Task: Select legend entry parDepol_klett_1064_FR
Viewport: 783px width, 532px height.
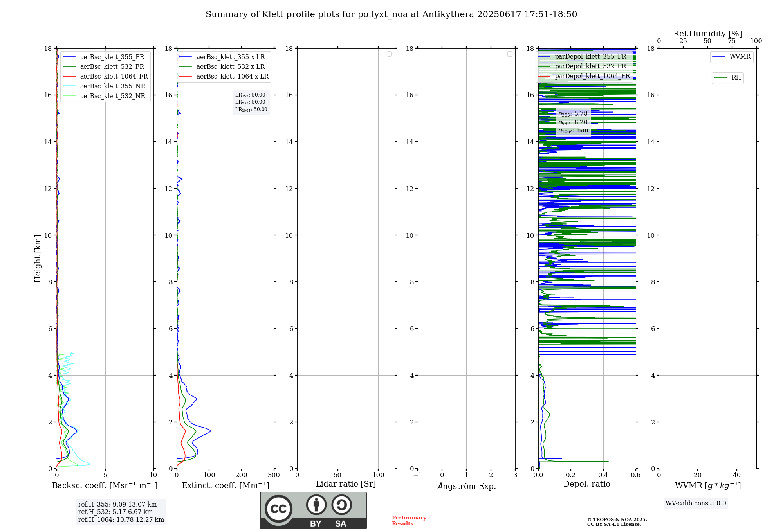Action: pos(584,76)
